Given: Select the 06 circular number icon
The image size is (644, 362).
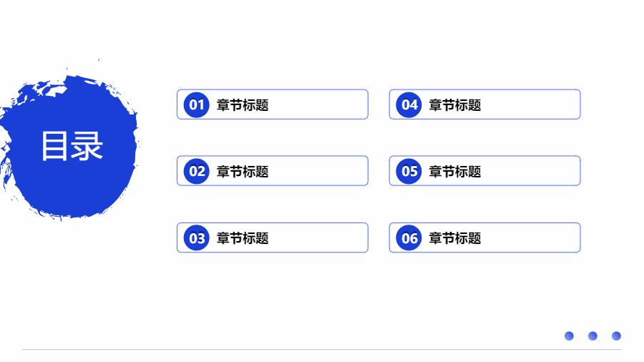Looking at the screenshot, I should coord(409,238).
